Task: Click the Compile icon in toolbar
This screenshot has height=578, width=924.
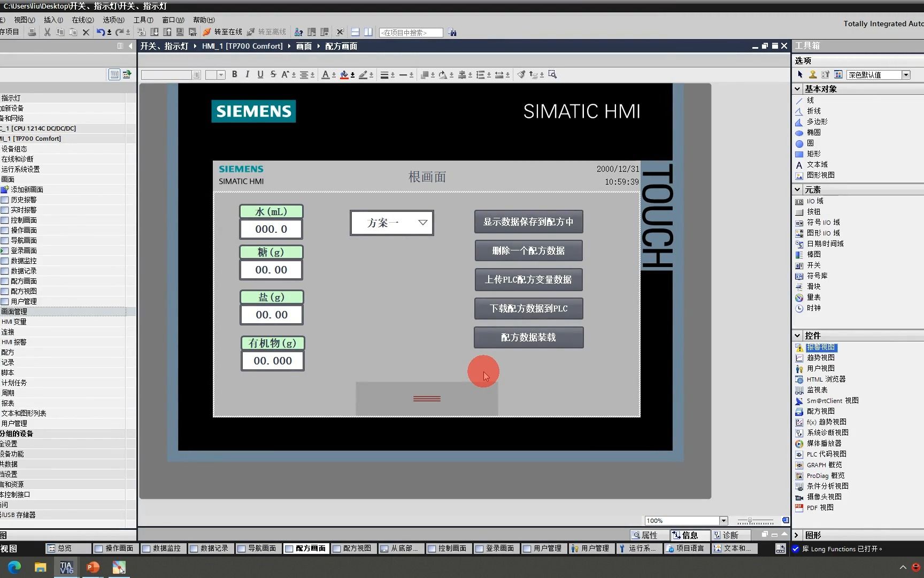Action: coord(142,32)
